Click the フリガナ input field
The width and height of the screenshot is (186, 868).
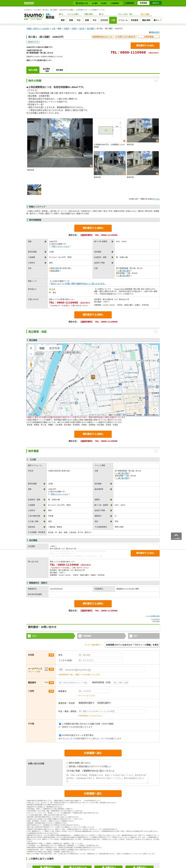101,660
